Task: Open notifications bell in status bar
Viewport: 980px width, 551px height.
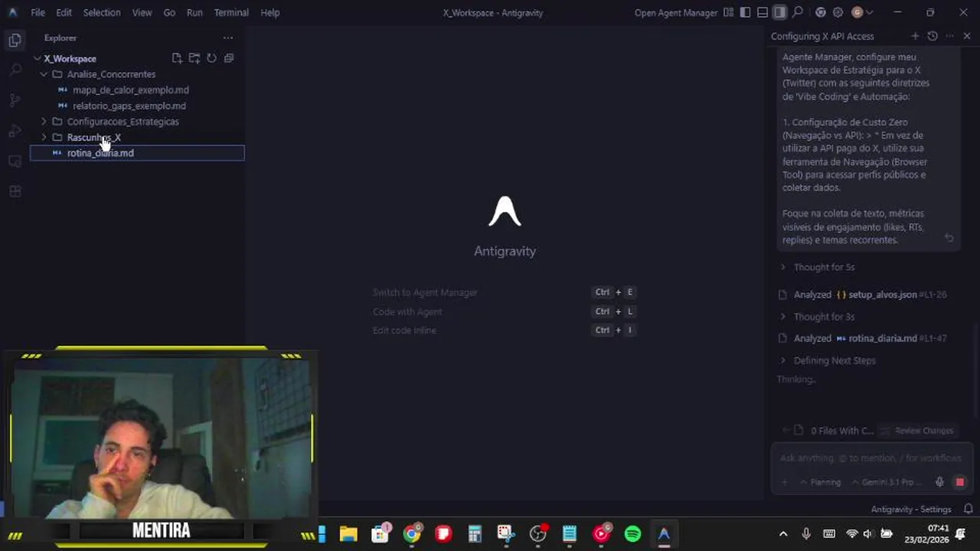Action: [969, 509]
